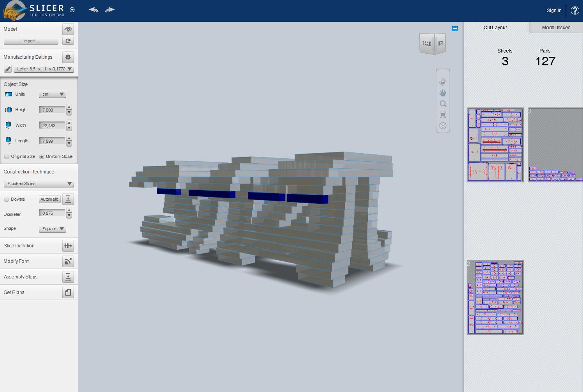
Task: Select cut sheet 3 thumbnail
Action: (555, 145)
